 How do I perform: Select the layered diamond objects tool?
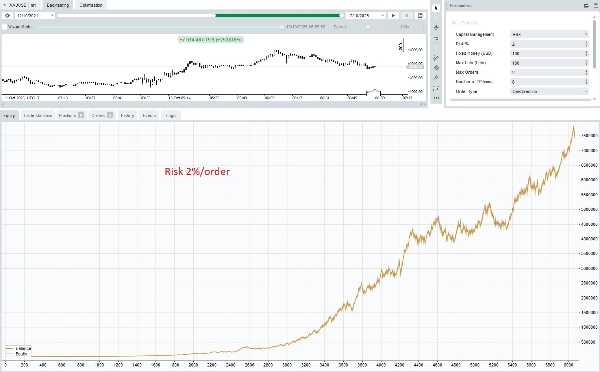pyautogui.click(x=436, y=68)
